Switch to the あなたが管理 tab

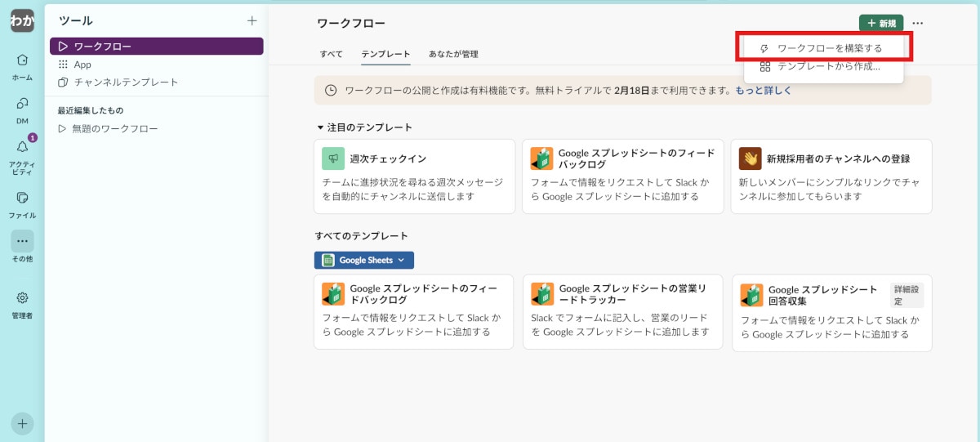click(453, 54)
